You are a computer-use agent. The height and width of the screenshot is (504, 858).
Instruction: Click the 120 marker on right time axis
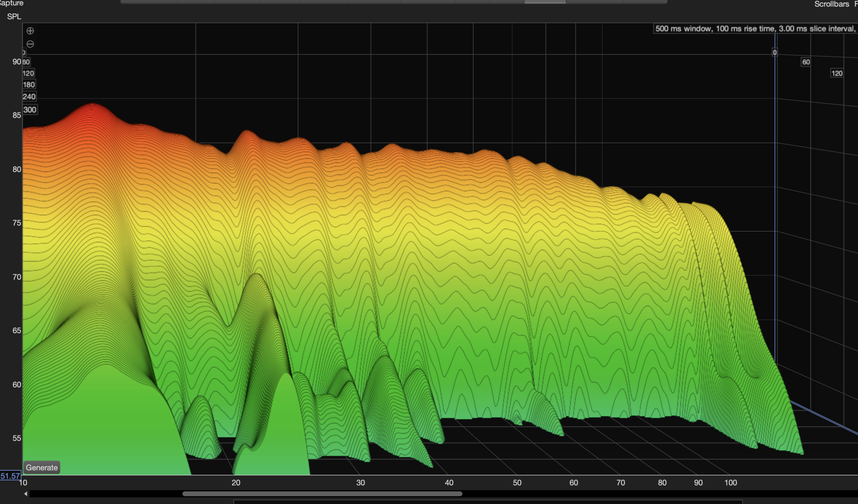click(837, 73)
